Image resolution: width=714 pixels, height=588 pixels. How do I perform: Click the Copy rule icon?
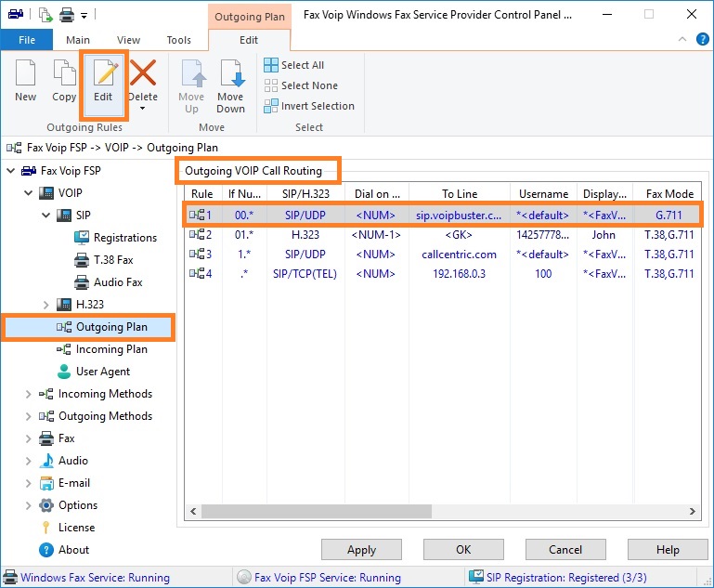(64, 72)
